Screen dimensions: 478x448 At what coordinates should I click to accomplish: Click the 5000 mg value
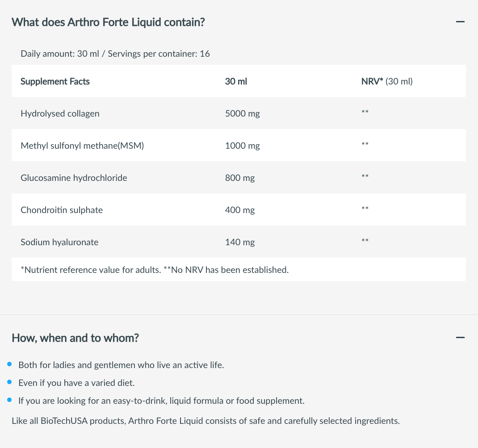(x=243, y=113)
